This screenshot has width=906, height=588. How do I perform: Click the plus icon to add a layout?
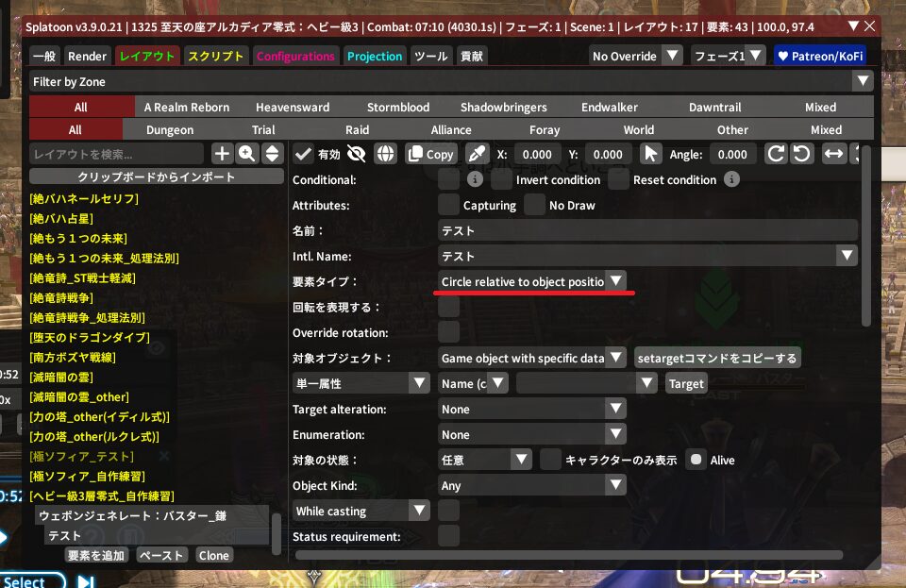[222, 154]
